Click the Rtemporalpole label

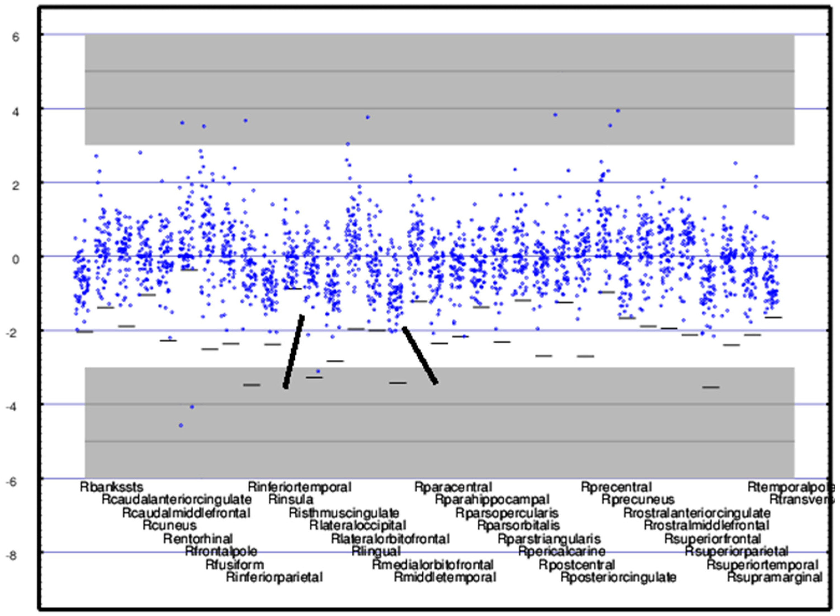[x=791, y=487]
